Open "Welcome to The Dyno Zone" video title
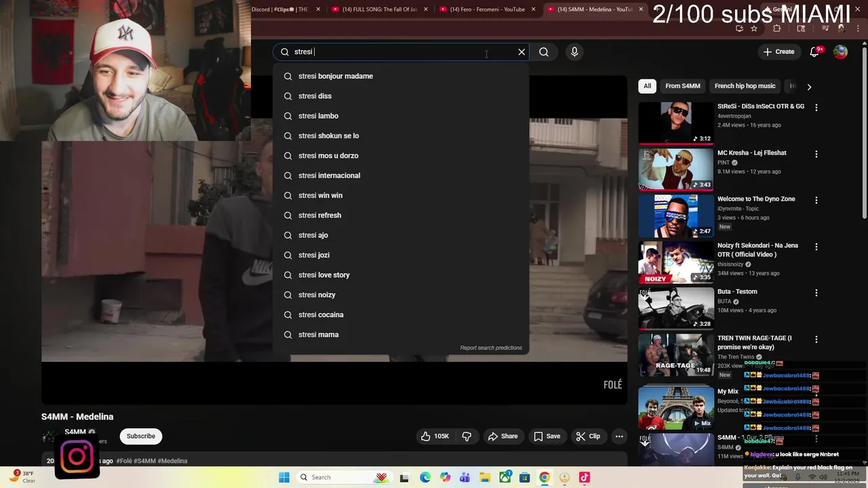 (756, 199)
